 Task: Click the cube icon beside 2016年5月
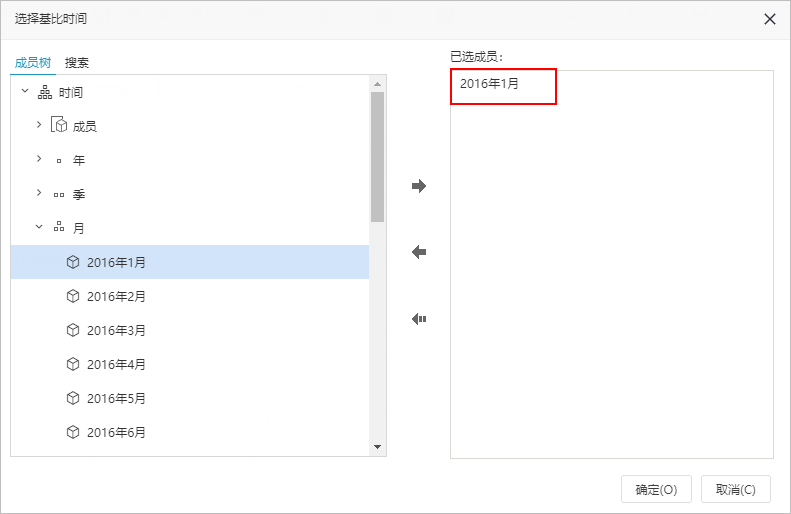pyautogui.click(x=73, y=398)
